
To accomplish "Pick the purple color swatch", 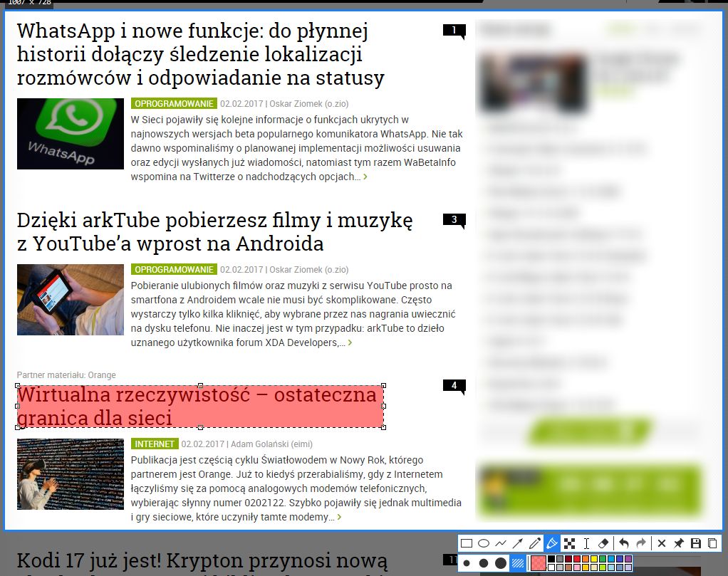I will coord(628,559).
